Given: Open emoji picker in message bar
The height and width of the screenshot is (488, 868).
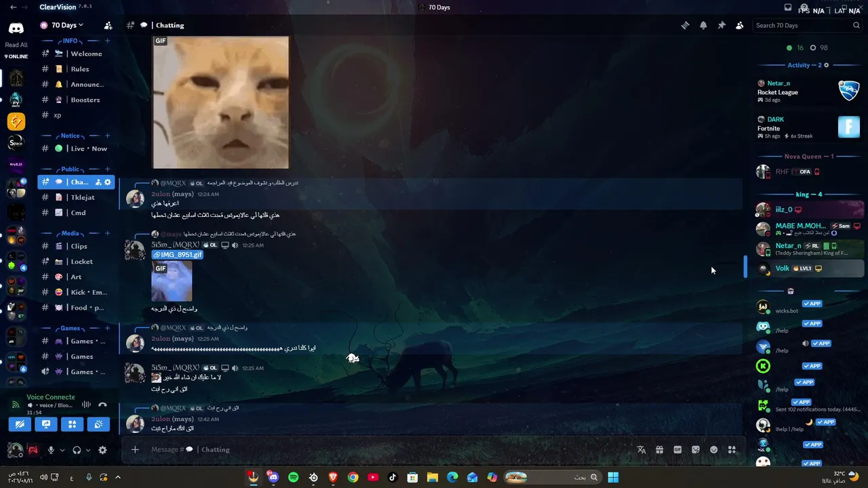Looking at the screenshot, I should (713, 449).
